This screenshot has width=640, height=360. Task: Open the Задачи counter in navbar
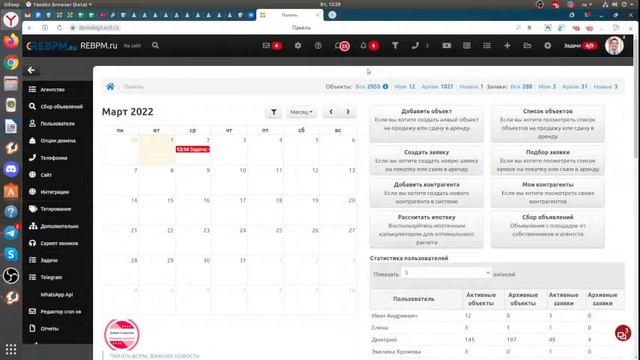(580, 46)
